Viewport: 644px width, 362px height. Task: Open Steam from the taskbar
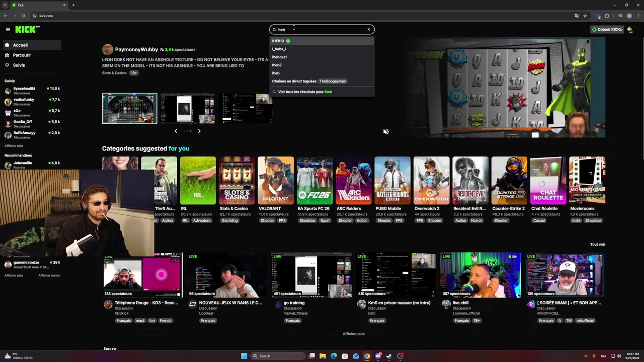tap(389, 356)
